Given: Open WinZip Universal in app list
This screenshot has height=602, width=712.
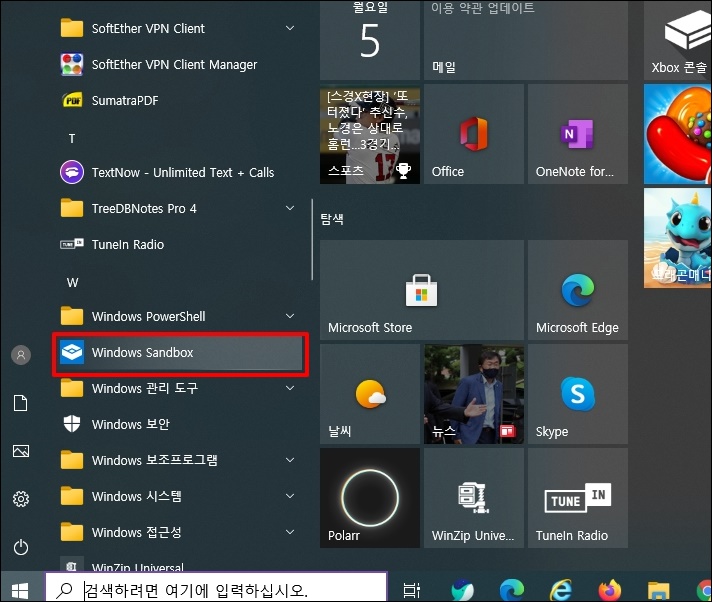Looking at the screenshot, I should (180, 564).
